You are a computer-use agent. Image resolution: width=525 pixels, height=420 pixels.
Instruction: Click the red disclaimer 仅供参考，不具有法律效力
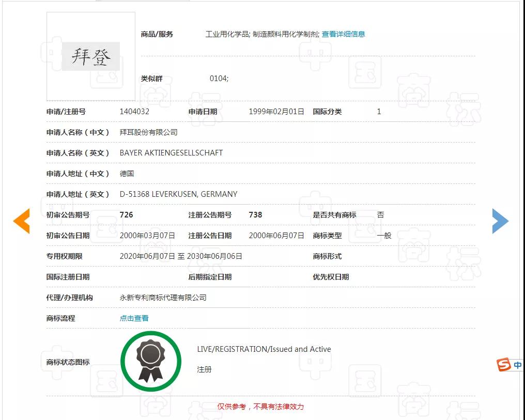[x=260, y=407]
